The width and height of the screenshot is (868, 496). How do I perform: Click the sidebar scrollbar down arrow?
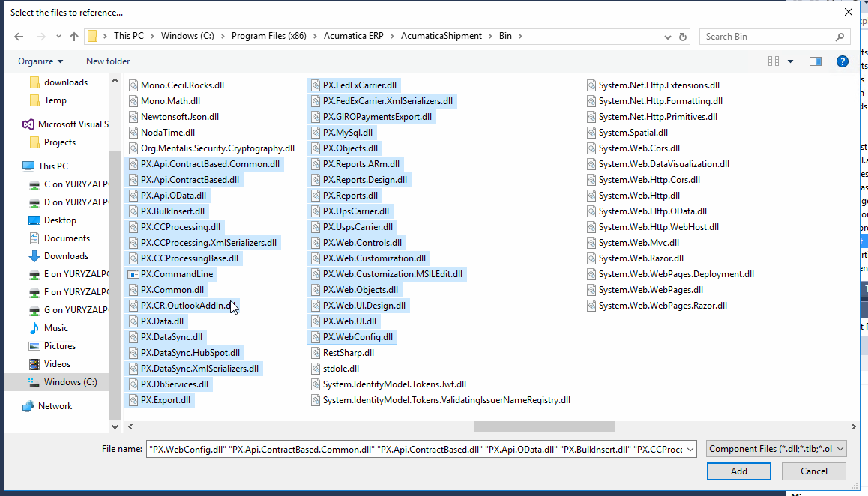tap(115, 427)
